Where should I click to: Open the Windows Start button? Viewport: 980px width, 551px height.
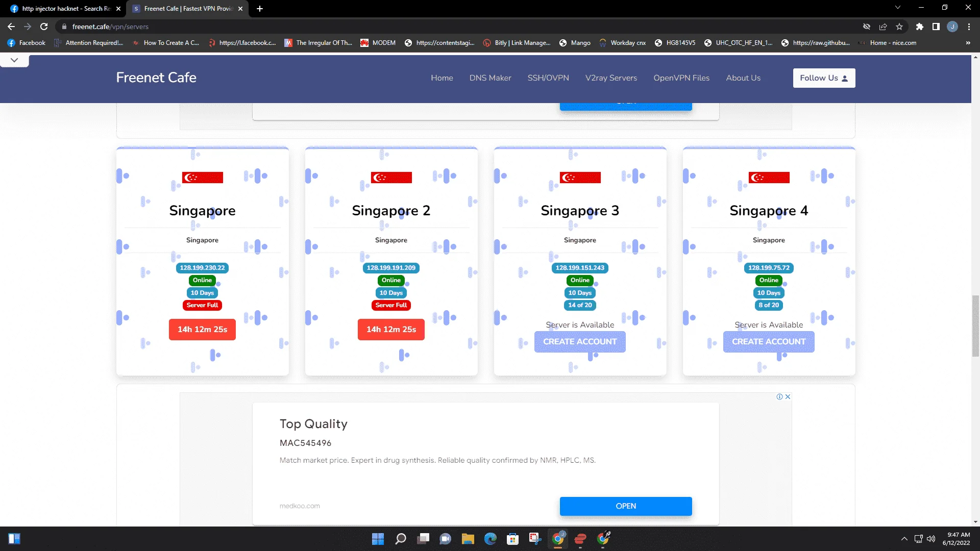pyautogui.click(x=378, y=539)
